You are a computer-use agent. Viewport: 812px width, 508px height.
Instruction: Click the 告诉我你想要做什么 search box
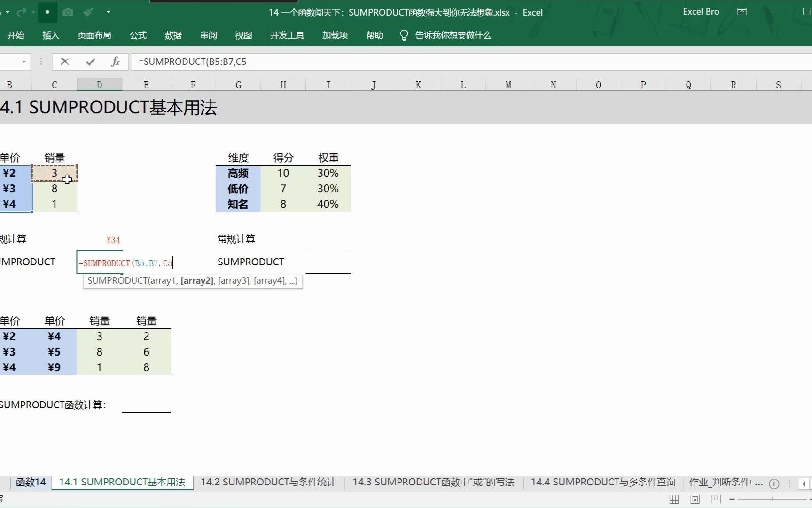(x=453, y=35)
